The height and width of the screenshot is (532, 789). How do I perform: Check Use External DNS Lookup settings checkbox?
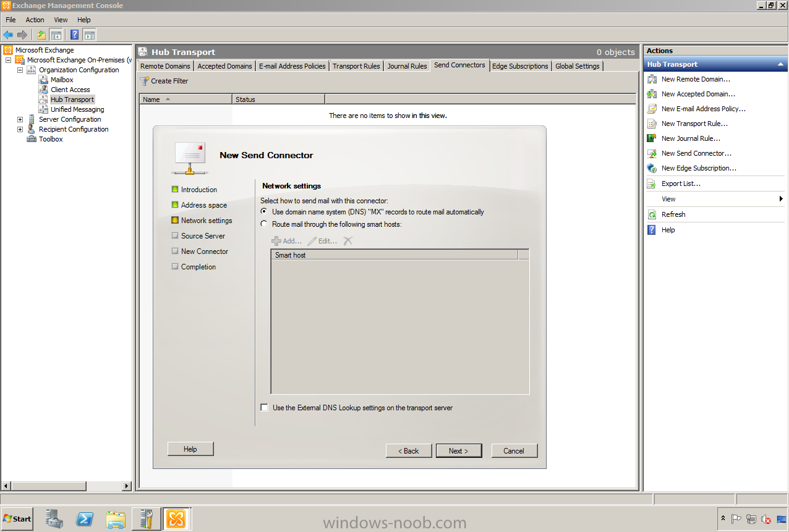click(265, 408)
